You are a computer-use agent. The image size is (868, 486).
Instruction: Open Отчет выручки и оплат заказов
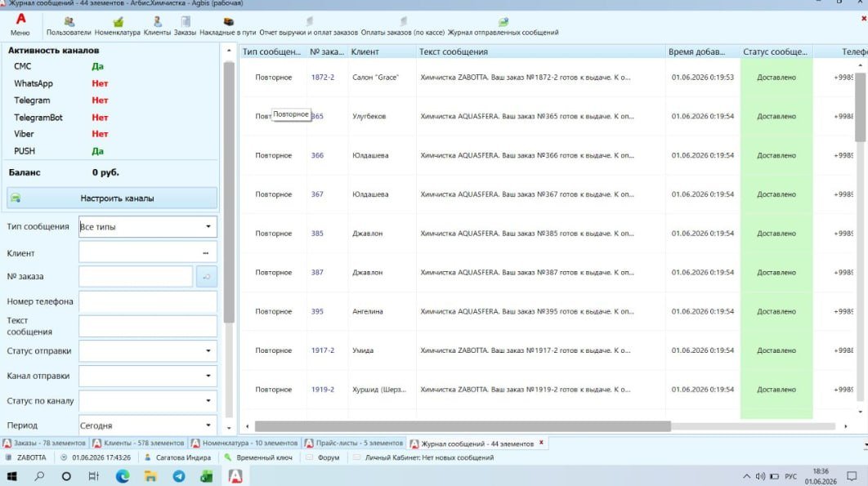click(x=308, y=26)
